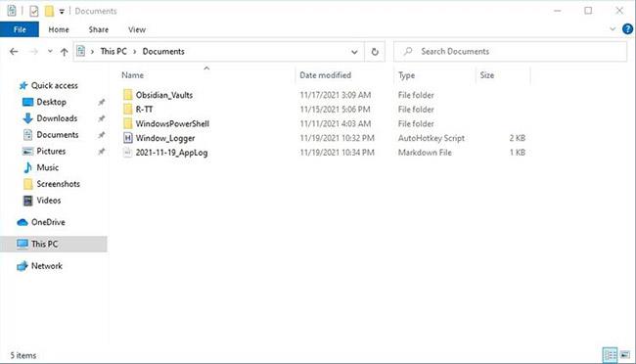This screenshot has width=636, height=364.
Task: Click the chevron after This PC in path
Action: (x=135, y=52)
